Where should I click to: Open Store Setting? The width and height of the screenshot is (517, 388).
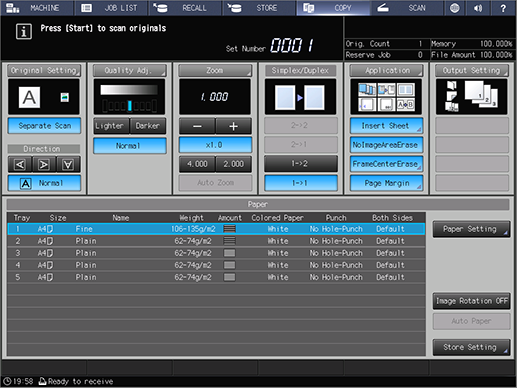coord(471,347)
